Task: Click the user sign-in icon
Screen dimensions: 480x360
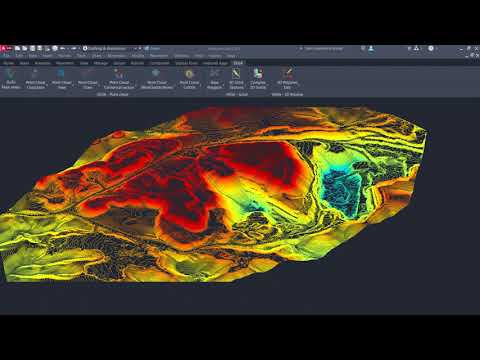Action: point(371,49)
